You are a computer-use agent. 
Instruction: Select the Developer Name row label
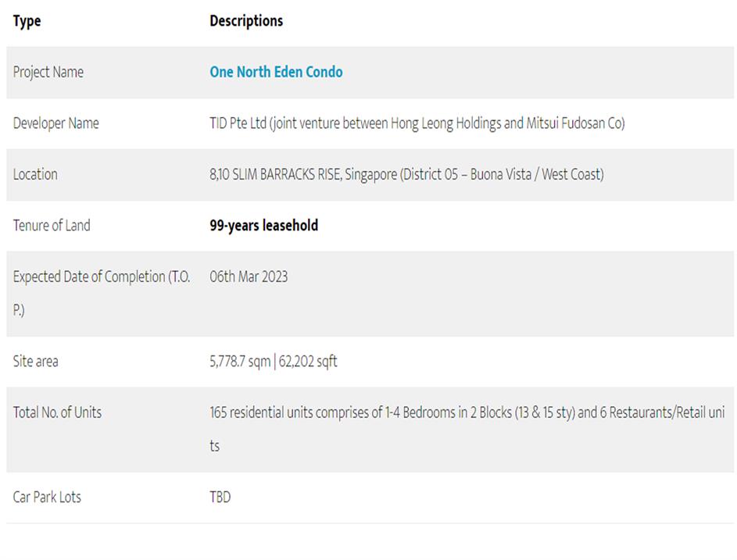coord(56,123)
